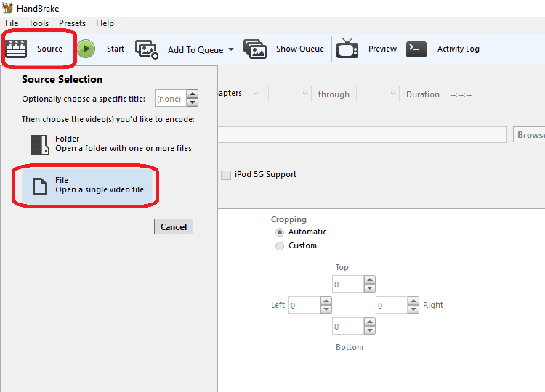Image resolution: width=545 pixels, height=392 pixels.
Task: Click the Show Queue stacked images icon
Action: tap(255, 49)
